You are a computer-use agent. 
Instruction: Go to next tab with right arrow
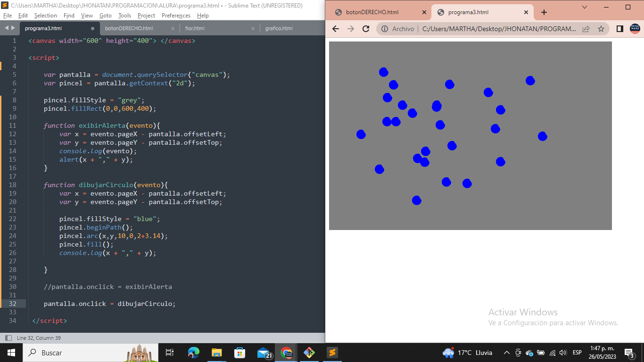pos(13,28)
